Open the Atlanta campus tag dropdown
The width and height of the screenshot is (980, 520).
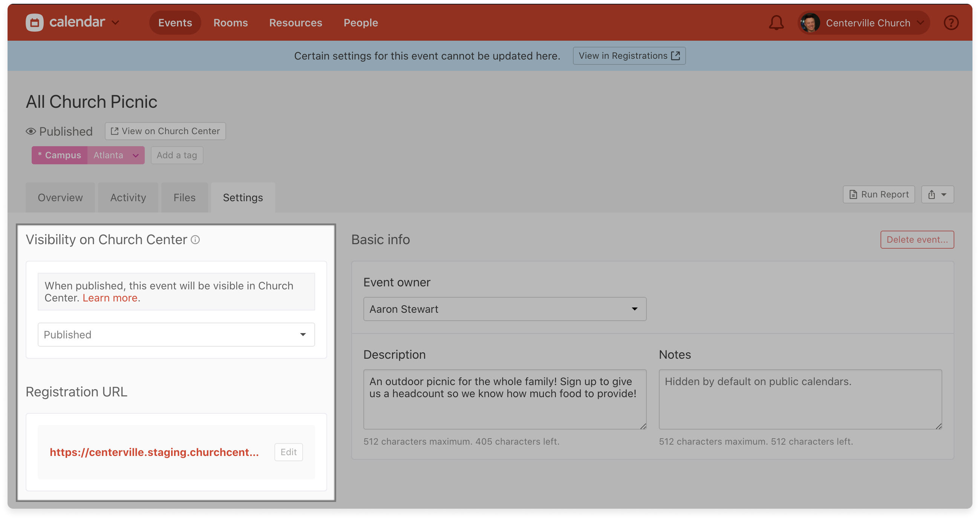[x=135, y=156]
